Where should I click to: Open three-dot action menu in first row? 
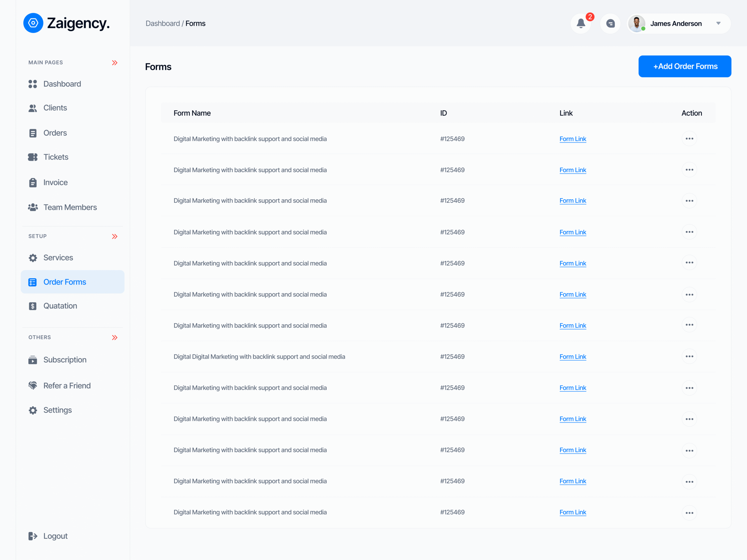click(x=689, y=139)
